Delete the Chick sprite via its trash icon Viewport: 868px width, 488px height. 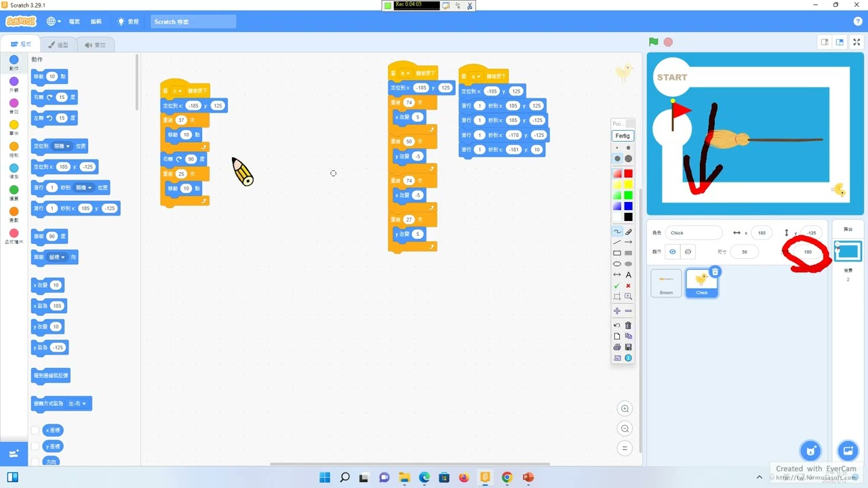coord(715,272)
